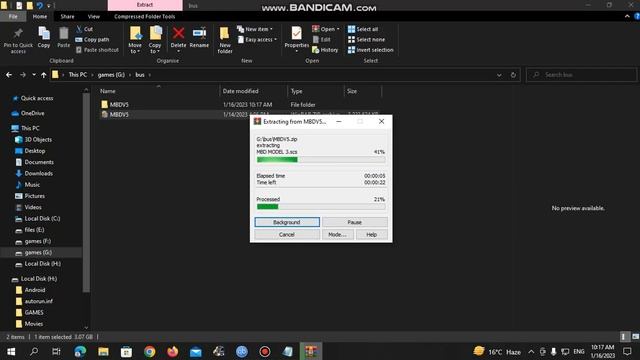640x360 pixels.
Task: Open recent locations dropdown arrow
Action: pos(33,75)
